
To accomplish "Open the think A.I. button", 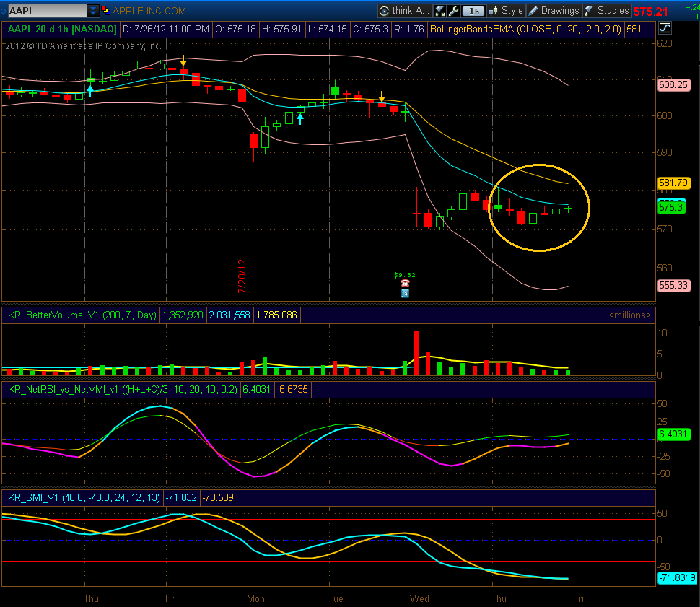I will point(404,11).
